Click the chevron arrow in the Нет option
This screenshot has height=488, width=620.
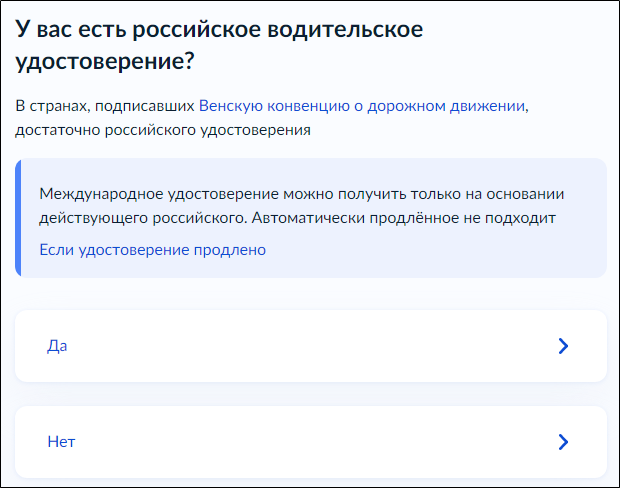click(563, 442)
